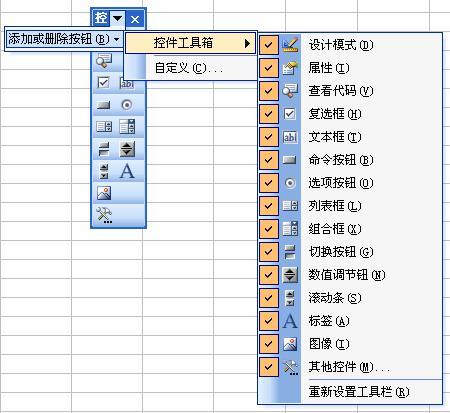Viewport: 450px width, 413px height.
Task: Uncheck the 设计模式 checkmark
Action: (269, 45)
